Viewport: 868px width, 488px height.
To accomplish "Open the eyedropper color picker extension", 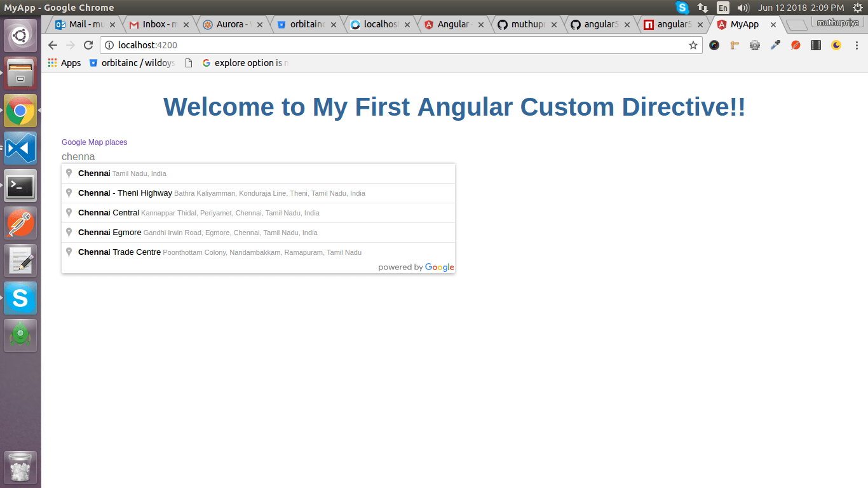I will [x=775, y=45].
